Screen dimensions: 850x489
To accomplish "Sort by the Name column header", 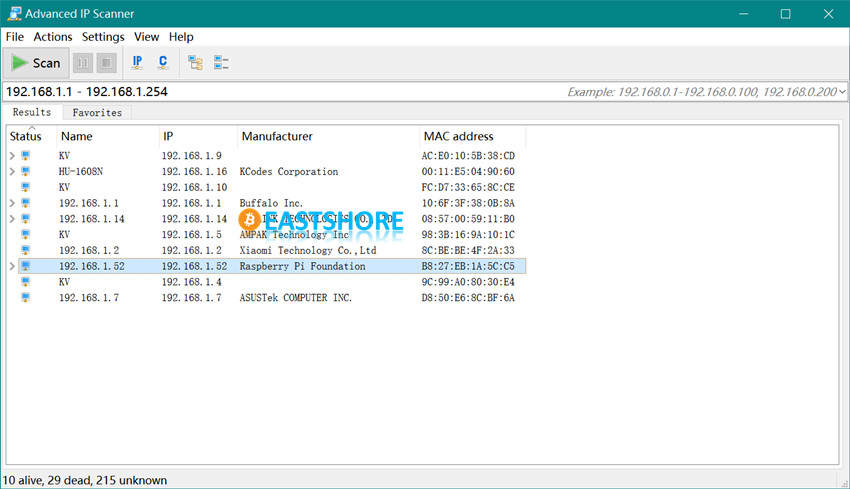I will 107,136.
